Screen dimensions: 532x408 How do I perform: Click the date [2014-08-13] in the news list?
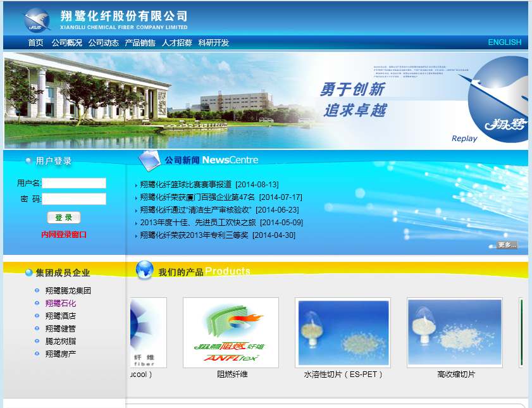[257, 185]
